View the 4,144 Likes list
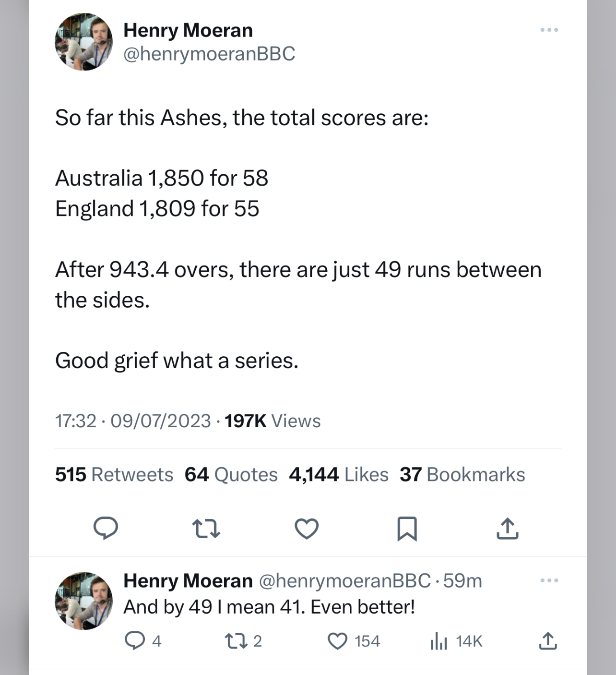The width and height of the screenshot is (616, 675). pos(338,474)
